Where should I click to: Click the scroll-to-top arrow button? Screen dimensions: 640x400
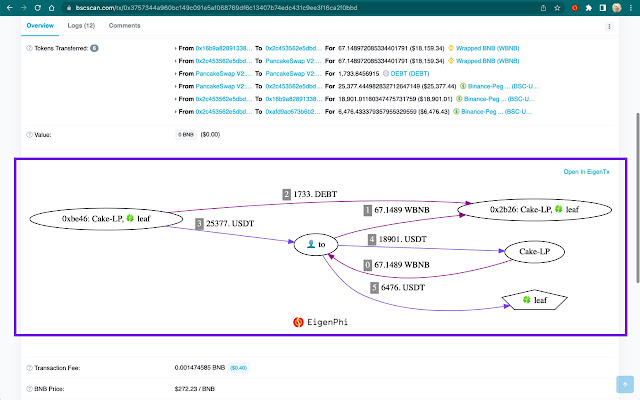pyautogui.click(x=625, y=384)
